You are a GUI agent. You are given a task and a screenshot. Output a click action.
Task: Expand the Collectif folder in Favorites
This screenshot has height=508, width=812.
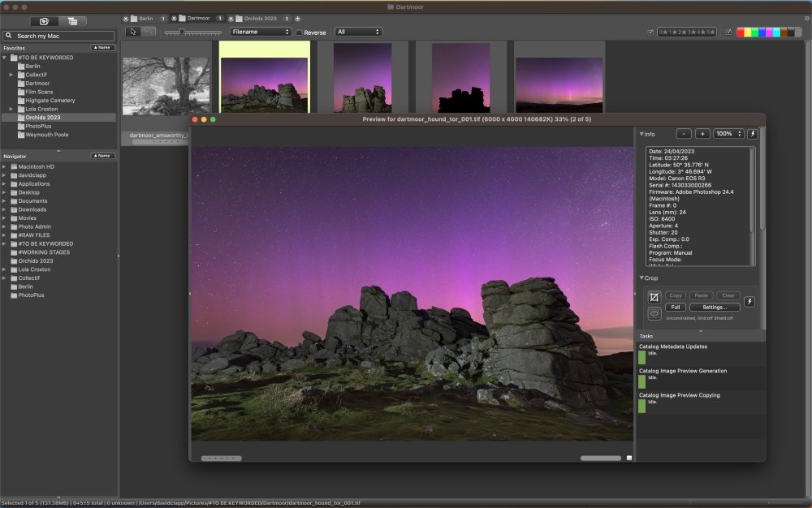[x=11, y=75]
